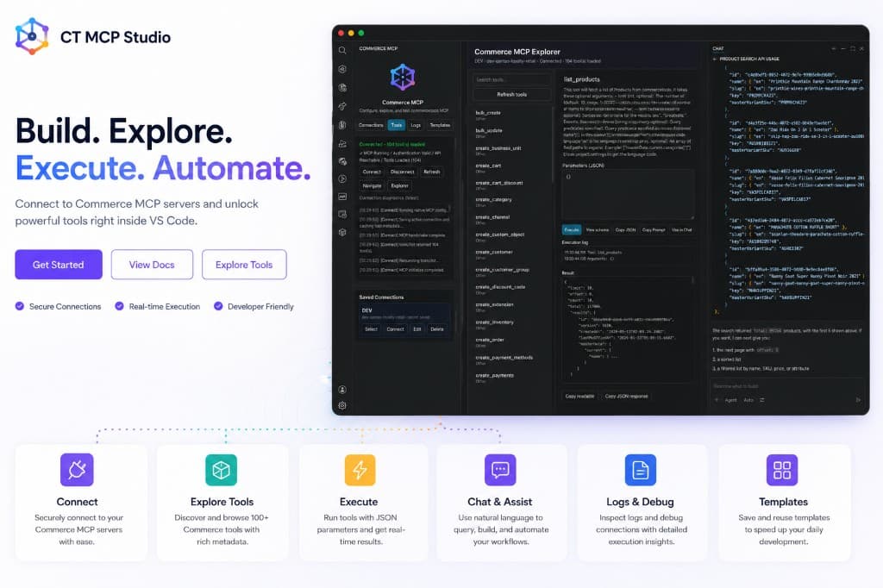
Task: Click the Parameters (JSON) text area
Action: pos(628,195)
